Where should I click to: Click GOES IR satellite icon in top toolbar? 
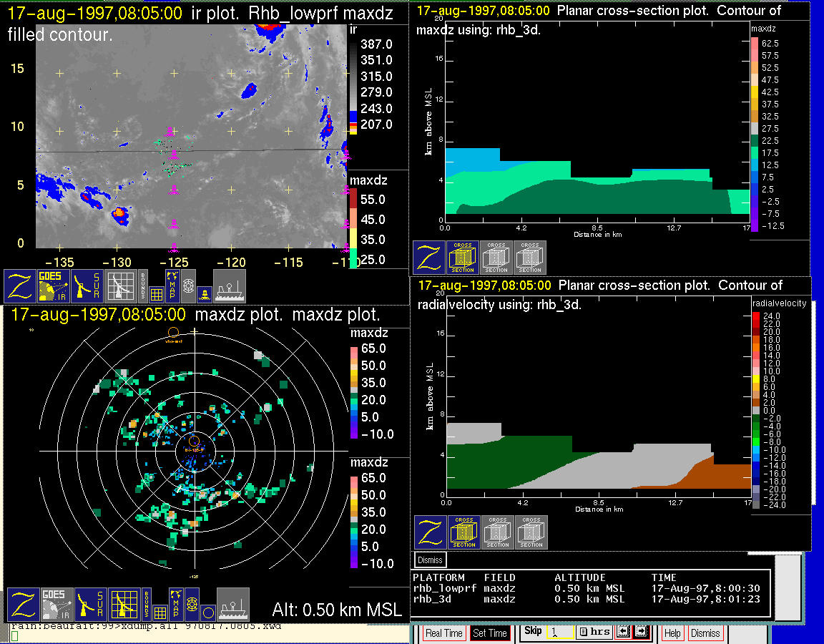tap(54, 286)
